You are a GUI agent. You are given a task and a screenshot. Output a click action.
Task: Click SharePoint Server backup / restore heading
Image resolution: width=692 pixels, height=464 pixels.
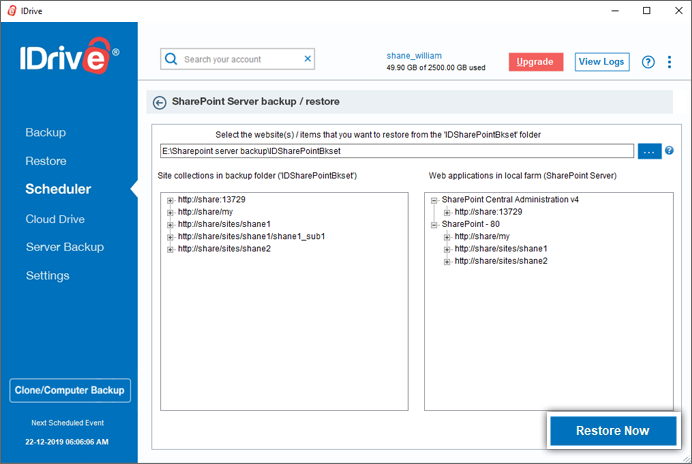pos(256,102)
